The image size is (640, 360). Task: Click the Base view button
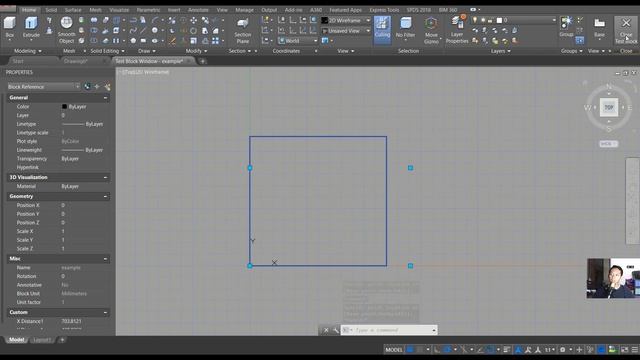coord(599,27)
